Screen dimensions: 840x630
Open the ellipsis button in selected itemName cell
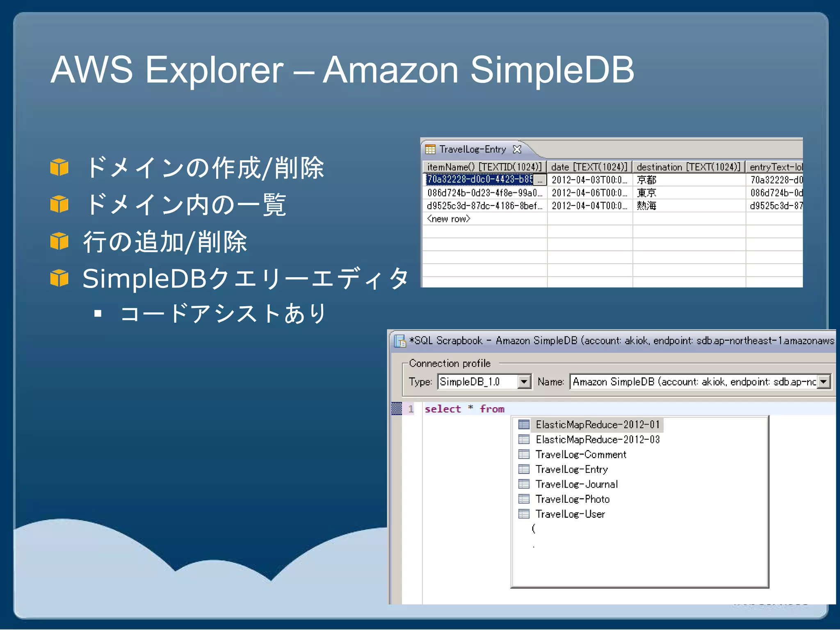[x=540, y=180]
